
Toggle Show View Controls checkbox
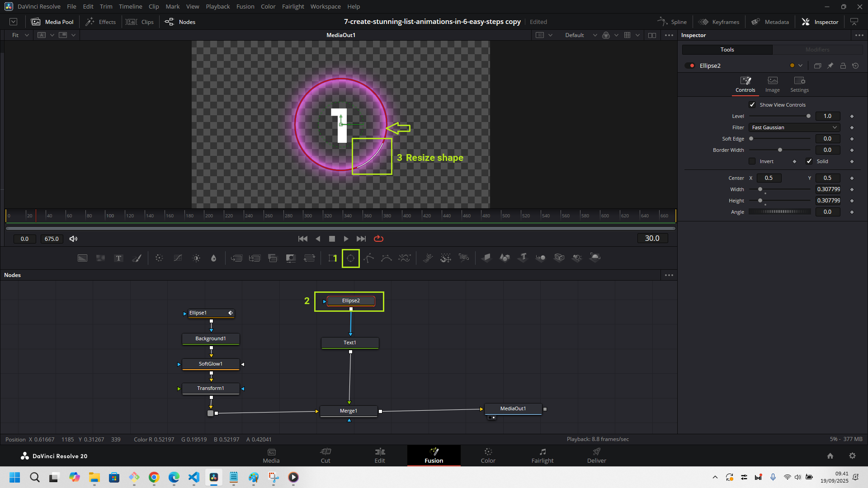[752, 105]
